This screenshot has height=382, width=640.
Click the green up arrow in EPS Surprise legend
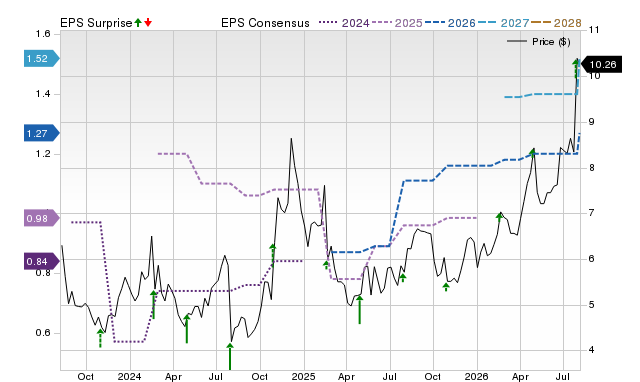coord(138,22)
